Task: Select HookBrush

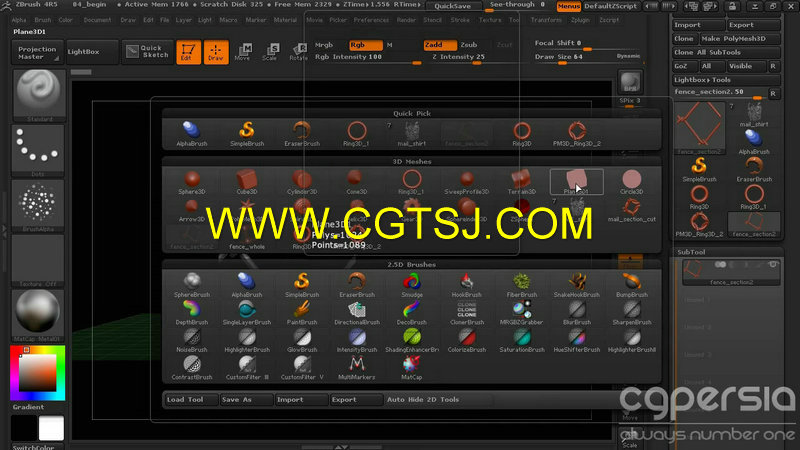Action: [466, 285]
